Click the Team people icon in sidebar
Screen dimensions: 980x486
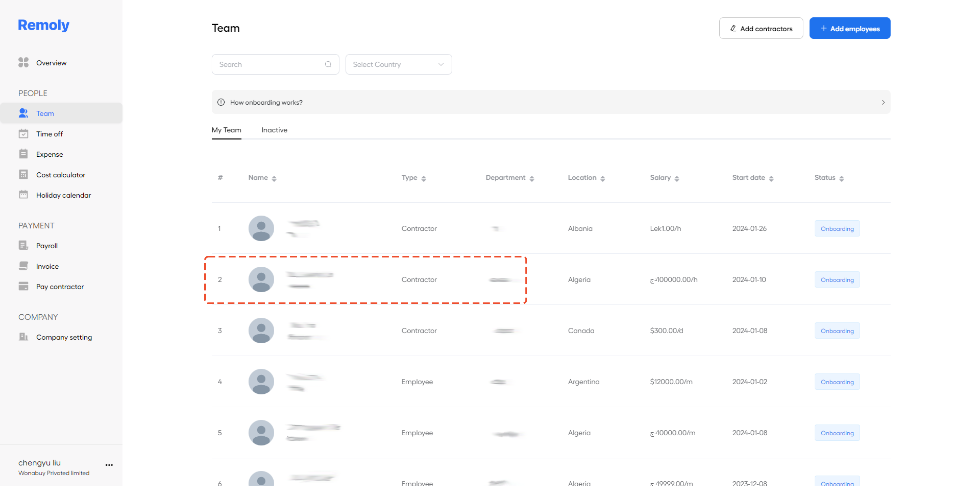[23, 113]
